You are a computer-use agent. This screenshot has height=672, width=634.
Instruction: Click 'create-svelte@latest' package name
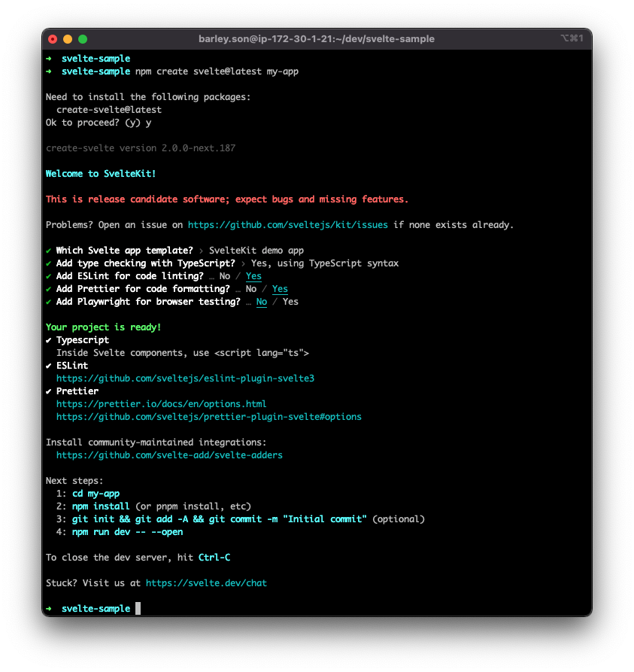[x=109, y=110]
